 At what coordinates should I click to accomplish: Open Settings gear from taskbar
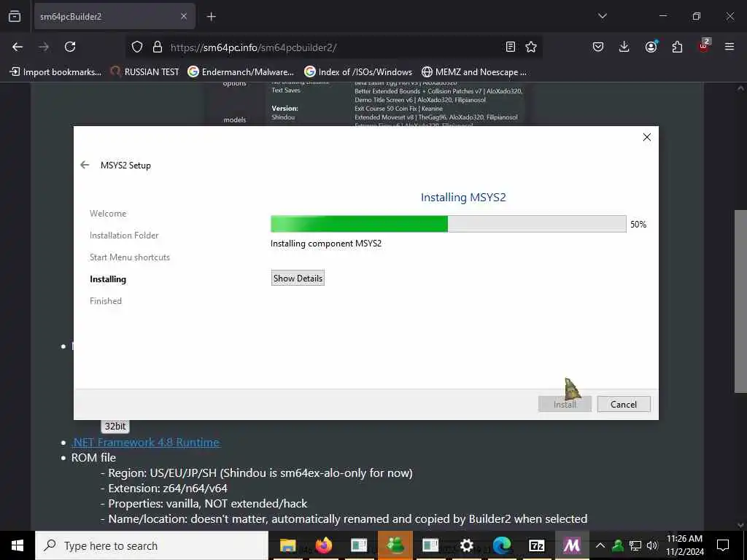pos(466,545)
